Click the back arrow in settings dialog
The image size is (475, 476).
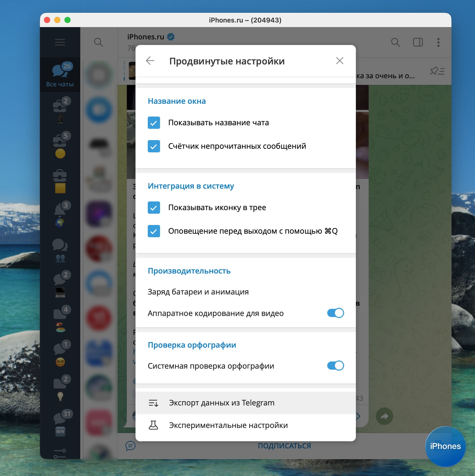[x=150, y=61]
